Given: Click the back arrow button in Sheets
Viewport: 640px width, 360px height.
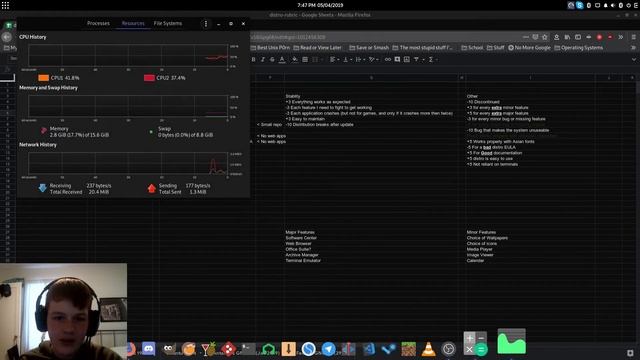Looking at the screenshot, I should point(7,37).
